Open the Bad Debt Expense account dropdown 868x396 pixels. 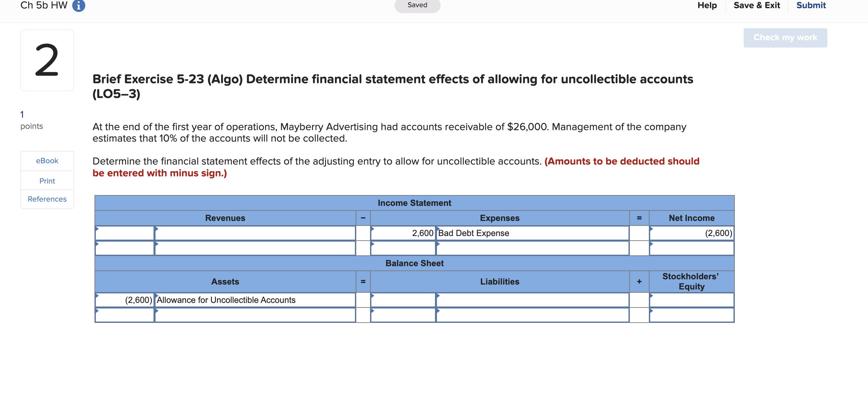[x=532, y=233]
